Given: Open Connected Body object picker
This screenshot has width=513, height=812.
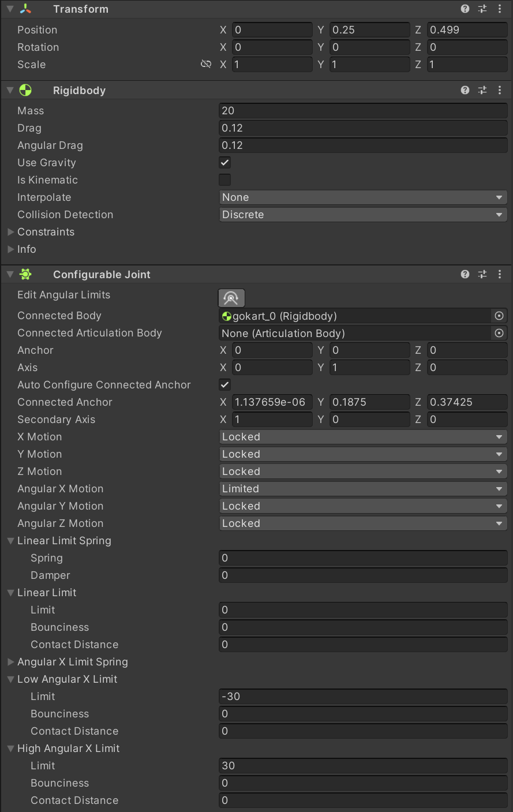Looking at the screenshot, I should (499, 316).
